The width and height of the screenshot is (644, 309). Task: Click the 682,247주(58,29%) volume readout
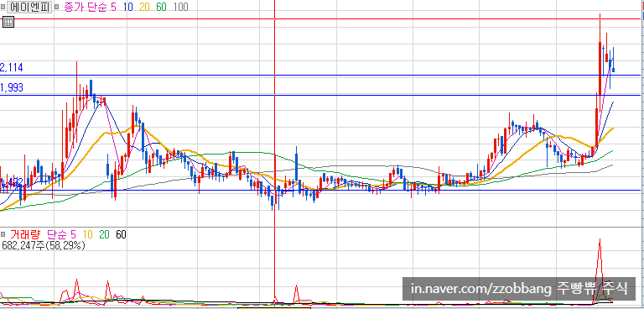coord(44,246)
